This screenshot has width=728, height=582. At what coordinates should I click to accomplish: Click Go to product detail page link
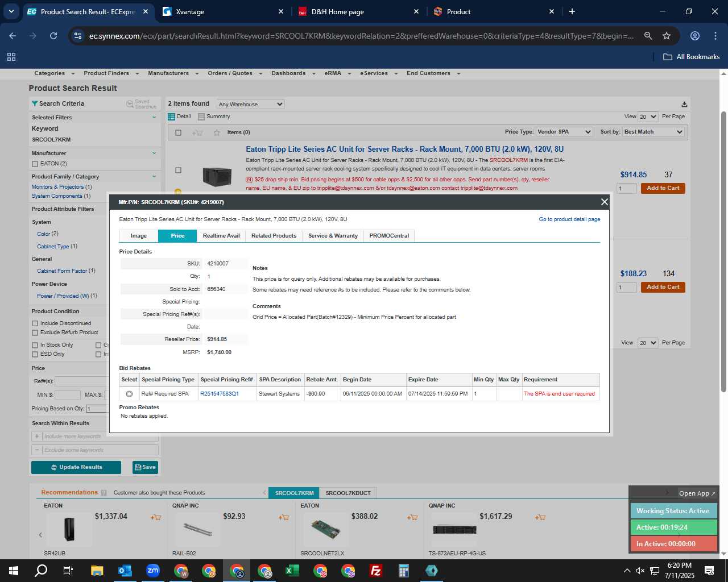click(569, 219)
